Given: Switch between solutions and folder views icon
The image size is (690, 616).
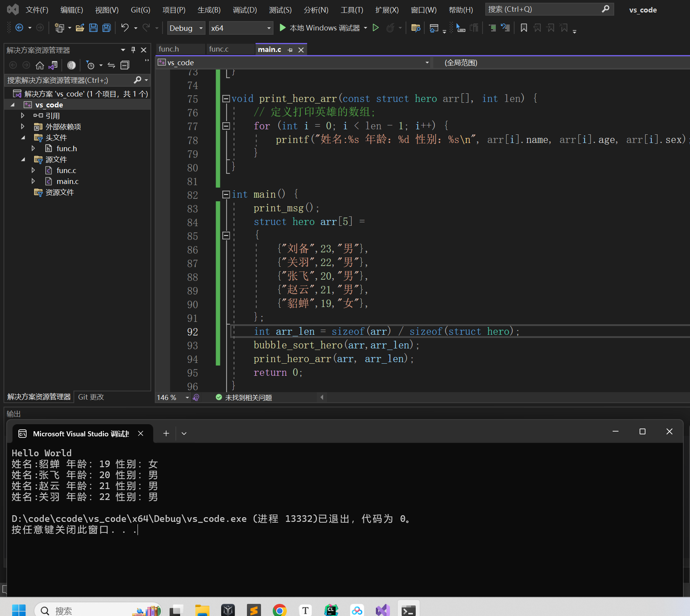Looking at the screenshot, I should pyautogui.click(x=53, y=65).
